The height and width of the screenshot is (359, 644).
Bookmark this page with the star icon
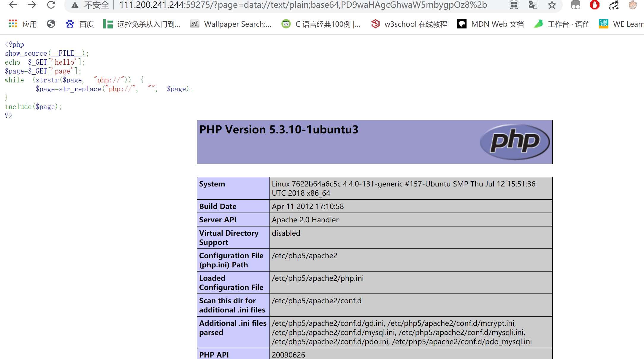click(552, 5)
